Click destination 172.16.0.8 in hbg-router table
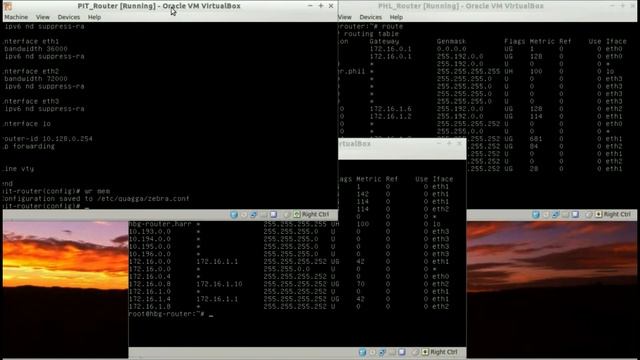Screen dimensions: 640x360 tap(150, 284)
